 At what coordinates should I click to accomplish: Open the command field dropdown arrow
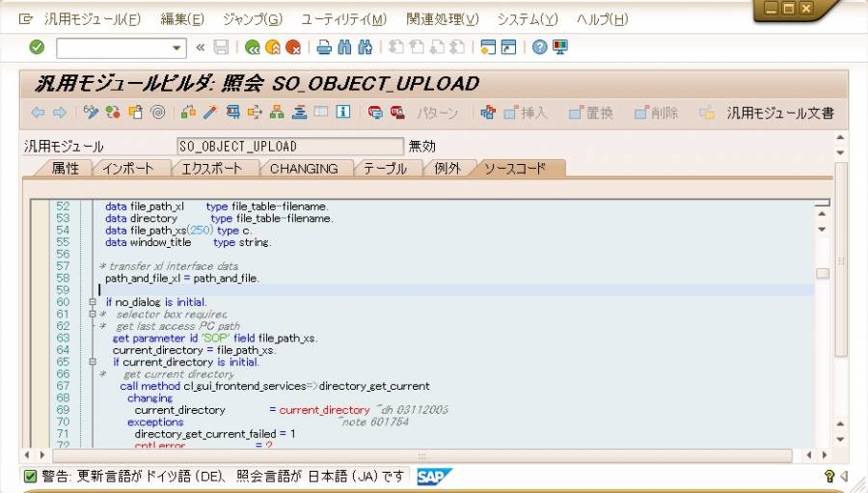pos(176,47)
